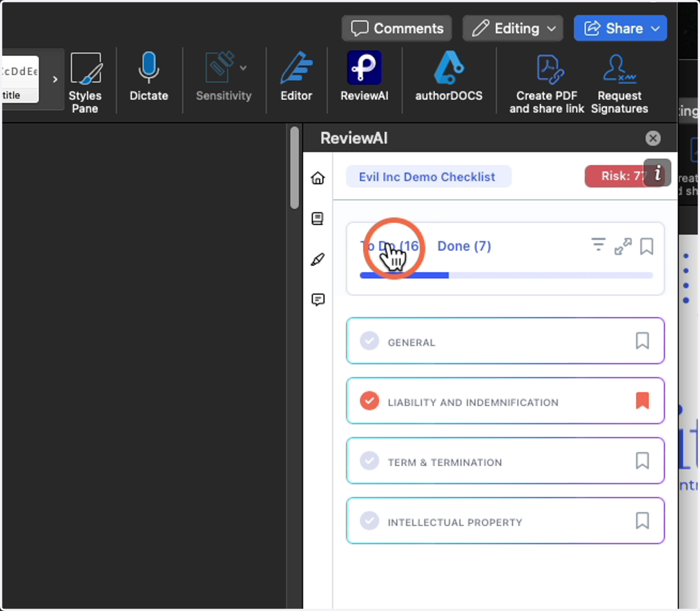Open the ReviewAI playbook book icon
700x611 pixels.
[x=318, y=218]
